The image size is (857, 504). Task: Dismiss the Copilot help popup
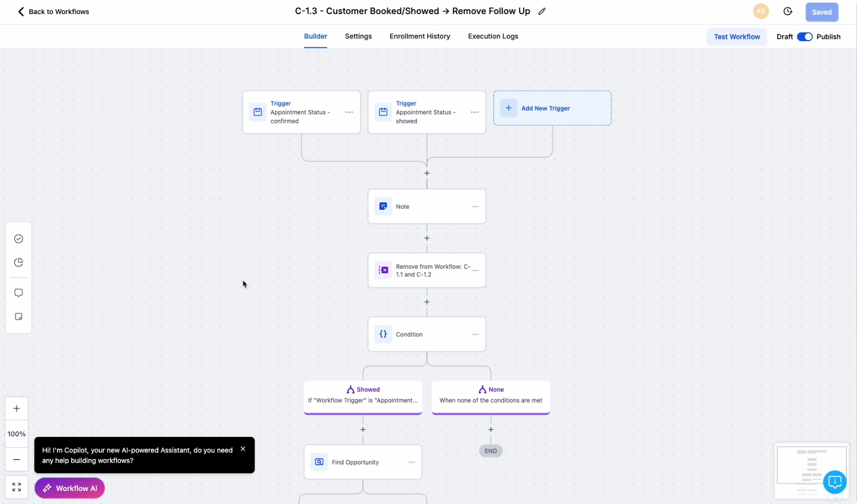pyautogui.click(x=243, y=449)
